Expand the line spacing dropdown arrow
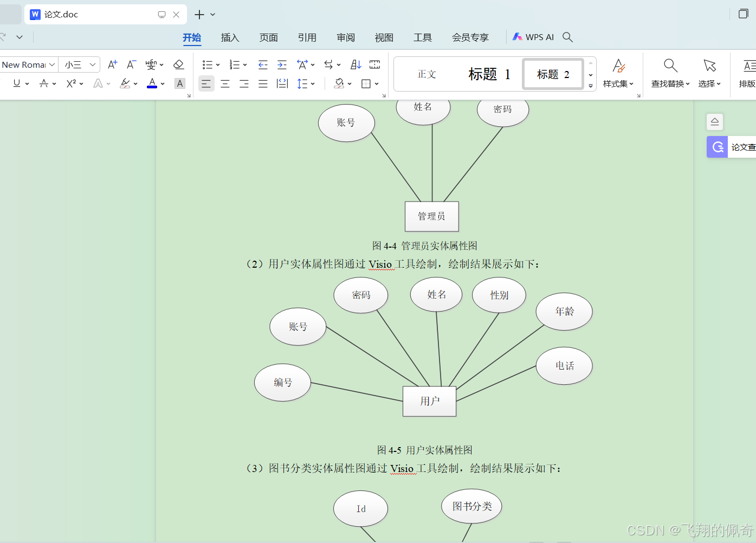This screenshot has height=543, width=756. [313, 83]
